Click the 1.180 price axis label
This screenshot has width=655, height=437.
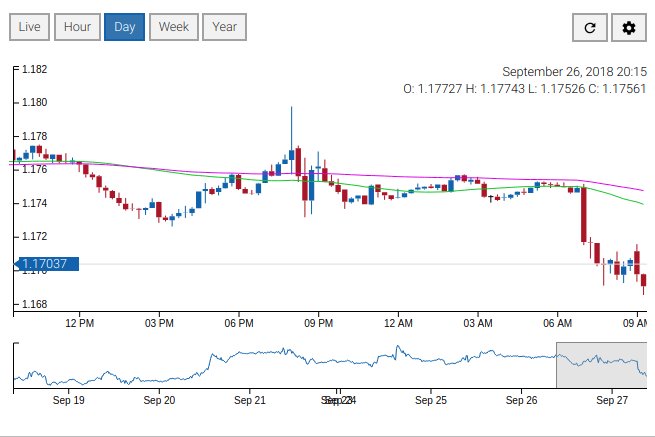tap(34, 102)
